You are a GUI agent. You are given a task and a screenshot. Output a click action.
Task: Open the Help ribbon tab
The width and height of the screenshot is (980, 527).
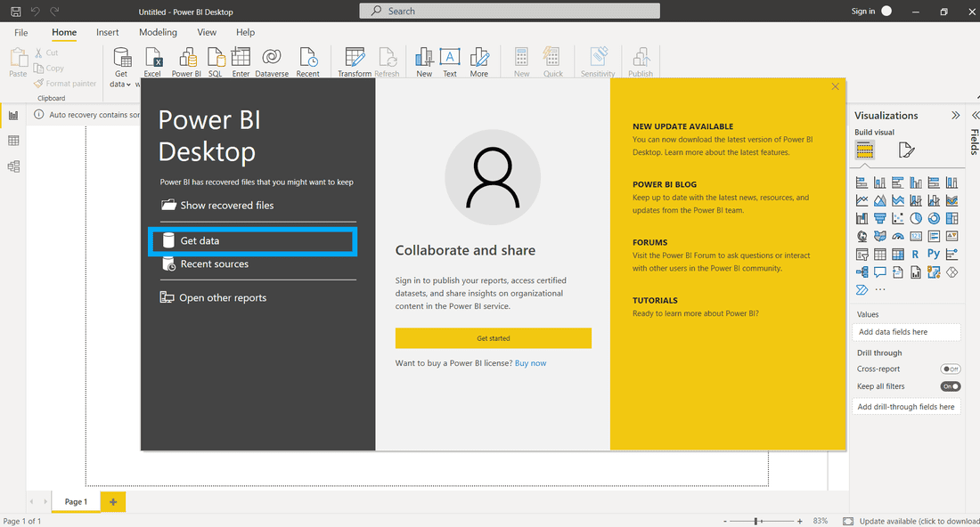click(x=246, y=32)
